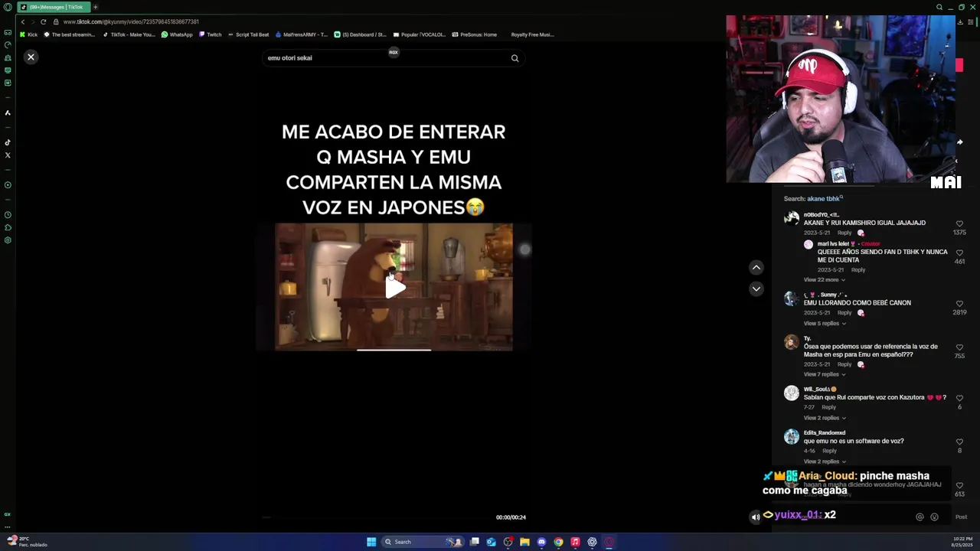Expand 'View 22 more' replies

click(x=824, y=280)
